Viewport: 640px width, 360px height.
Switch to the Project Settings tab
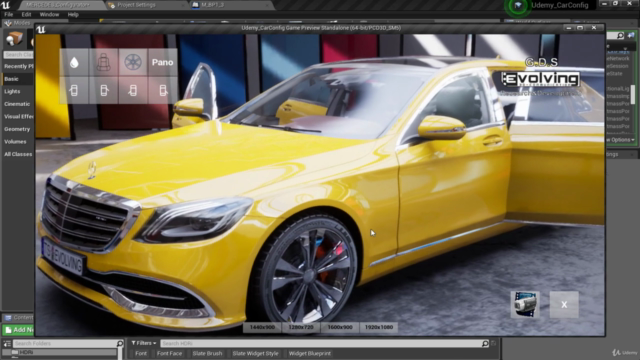(136, 5)
